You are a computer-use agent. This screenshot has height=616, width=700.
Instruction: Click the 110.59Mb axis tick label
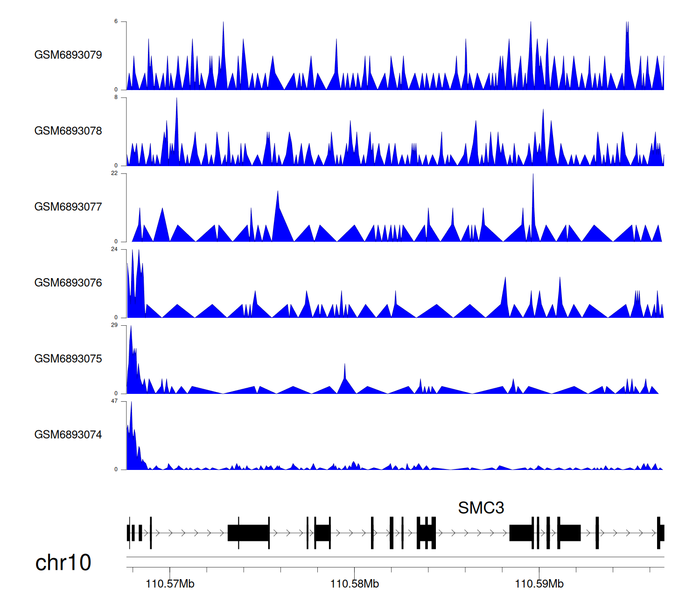click(539, 584)
